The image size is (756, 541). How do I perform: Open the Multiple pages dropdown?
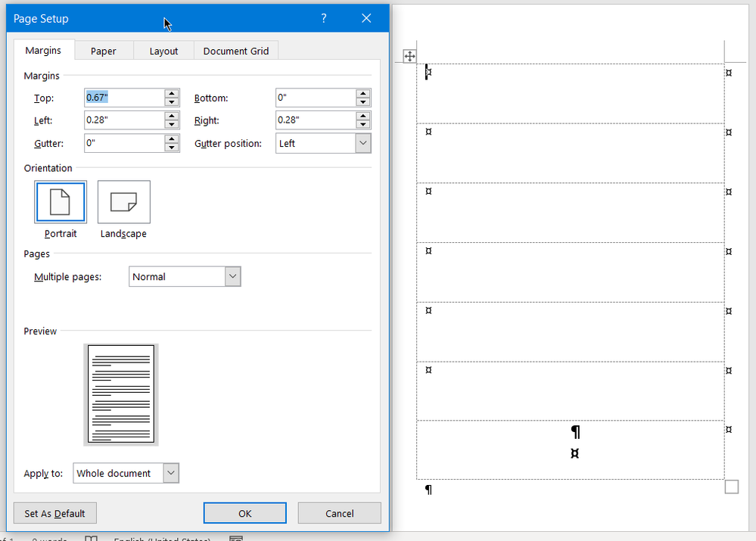click(232, 277)
